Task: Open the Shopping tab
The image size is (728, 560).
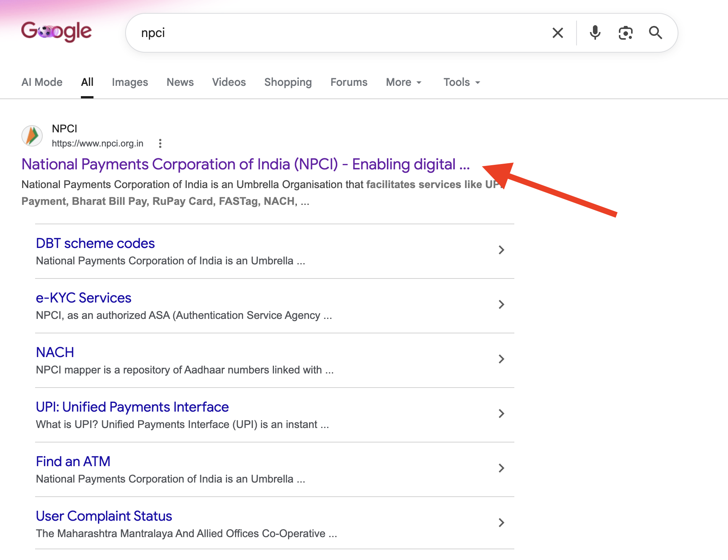Action: [x=288, y=82]
